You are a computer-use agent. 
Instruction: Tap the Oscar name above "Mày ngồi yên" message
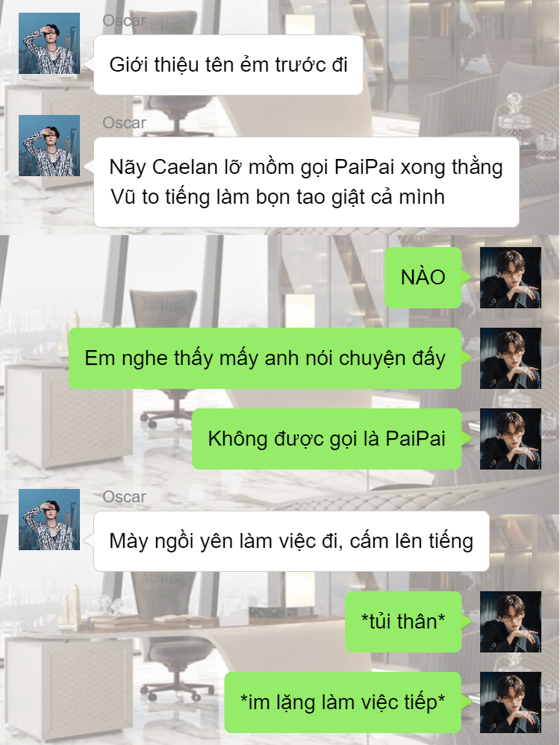(125, 496)
